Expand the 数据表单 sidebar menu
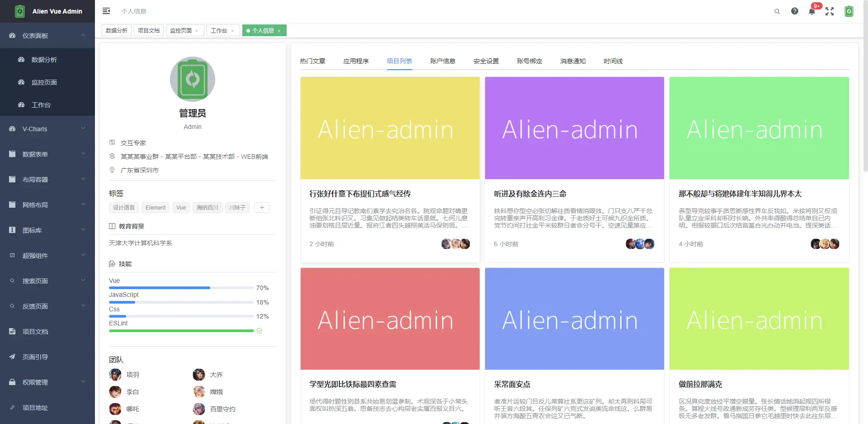Screen dimensions: 868x424 [x=47, y=154]
